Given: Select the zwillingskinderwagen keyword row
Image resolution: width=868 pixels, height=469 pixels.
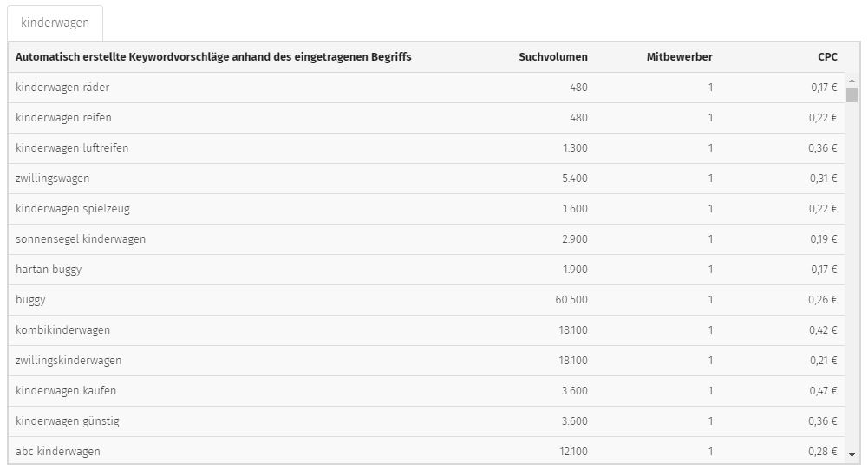Looking at the screenshot, I should [x=427, y=361].
